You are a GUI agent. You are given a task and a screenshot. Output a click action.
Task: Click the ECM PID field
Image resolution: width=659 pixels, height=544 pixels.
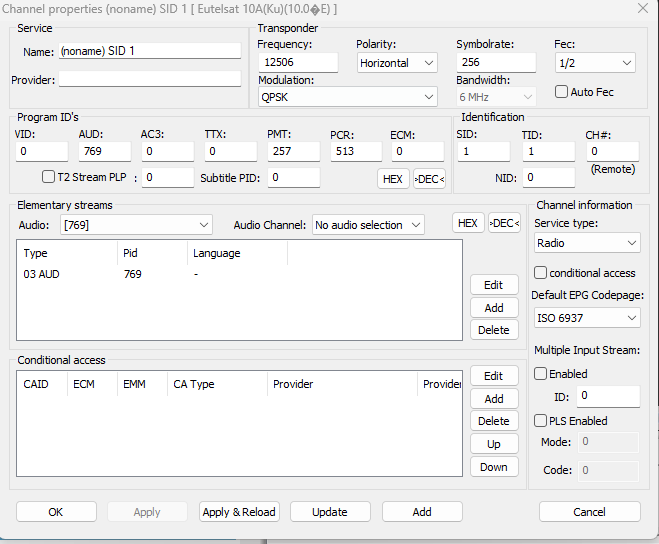point(418,151)
